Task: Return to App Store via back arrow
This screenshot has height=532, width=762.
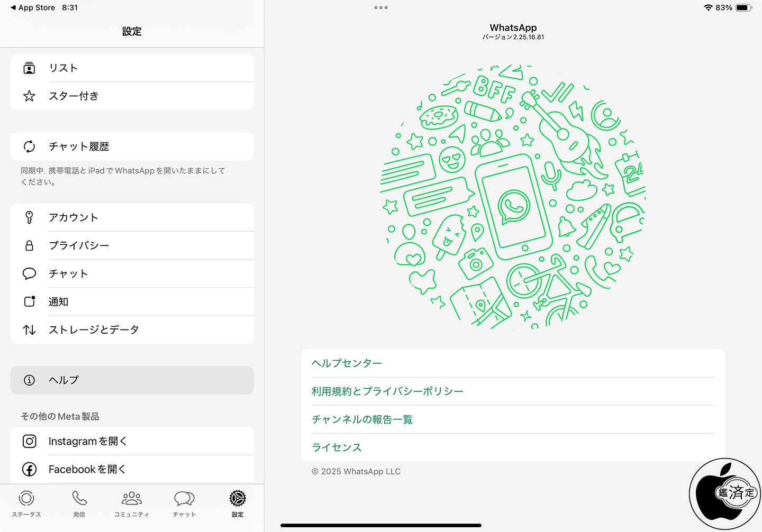Action: pos(33,7)
